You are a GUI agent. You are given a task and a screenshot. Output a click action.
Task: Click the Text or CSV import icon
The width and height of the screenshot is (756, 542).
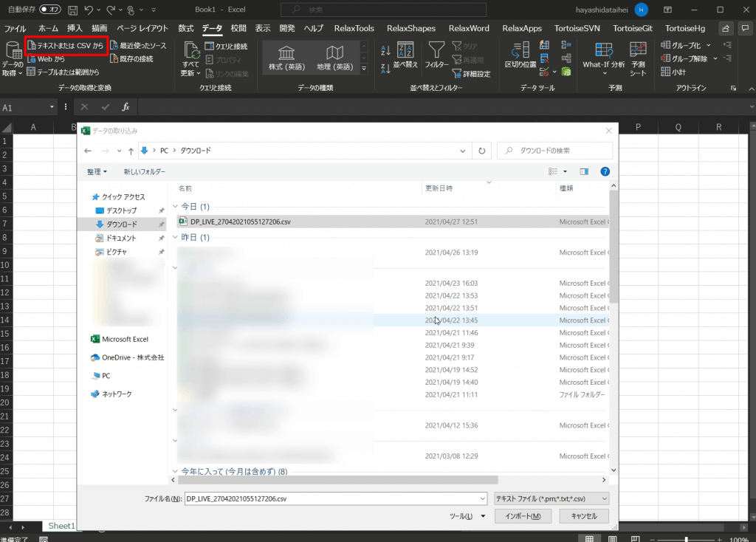(32, 46)
